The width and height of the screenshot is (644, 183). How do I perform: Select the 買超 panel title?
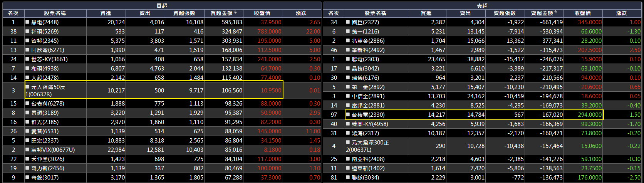[162, 5]
